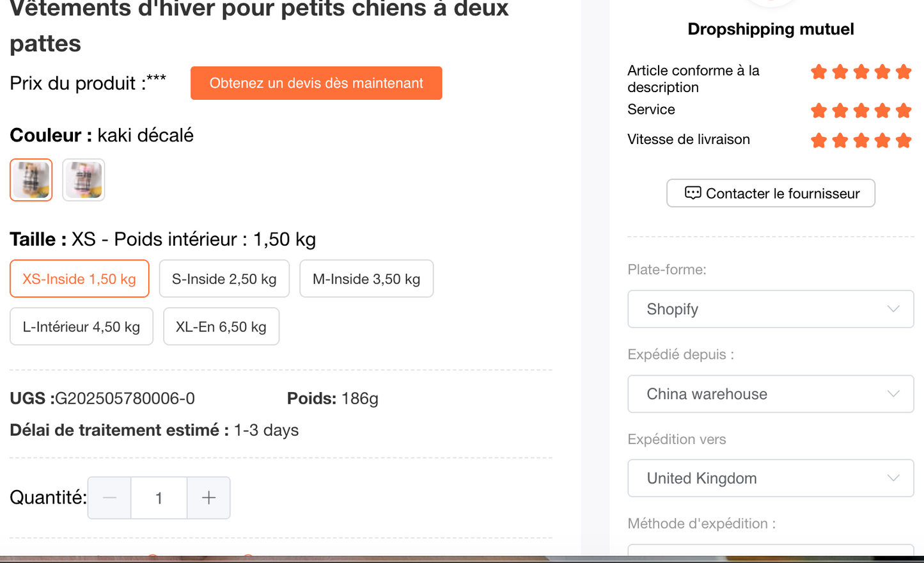The width and height of the screenshot is (924, 563).
Task: Click the 'Expédition vers' label
Action: click(x=677, y=440)
